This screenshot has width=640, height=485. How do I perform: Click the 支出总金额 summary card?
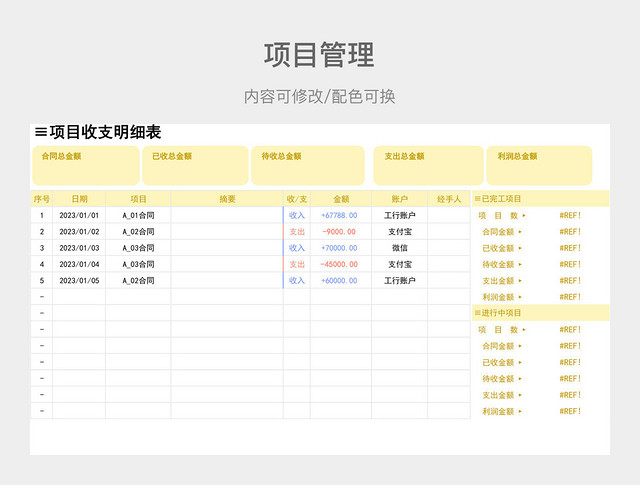coord(428,165)
